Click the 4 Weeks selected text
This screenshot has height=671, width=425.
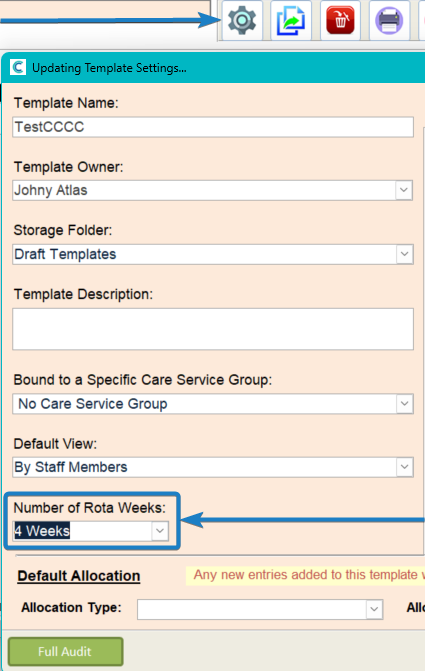pos(42,531)
